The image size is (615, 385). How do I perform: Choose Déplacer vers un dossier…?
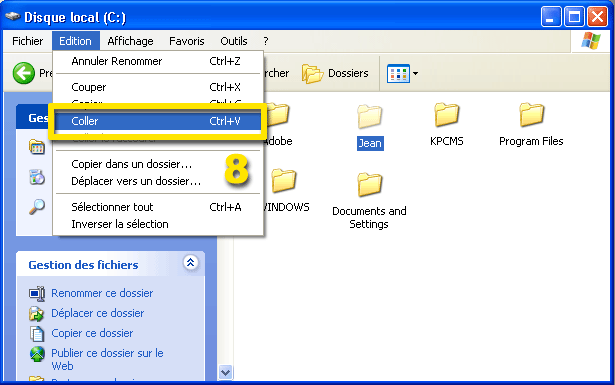coord(158,181)
